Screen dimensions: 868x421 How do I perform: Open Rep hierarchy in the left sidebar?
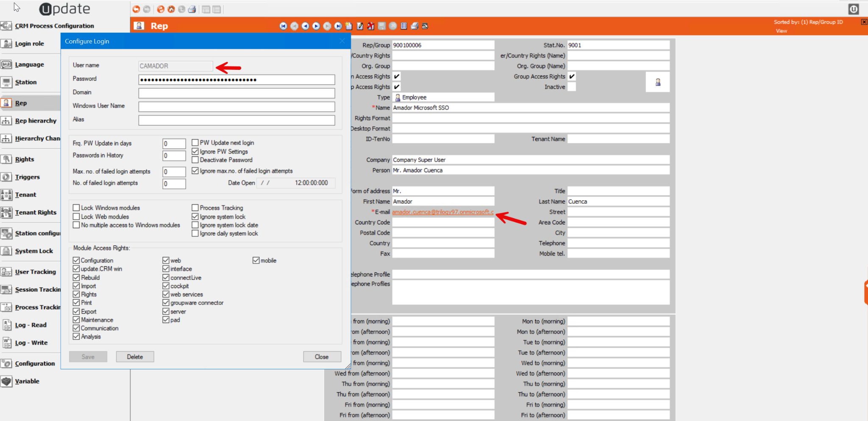[36, 121]
